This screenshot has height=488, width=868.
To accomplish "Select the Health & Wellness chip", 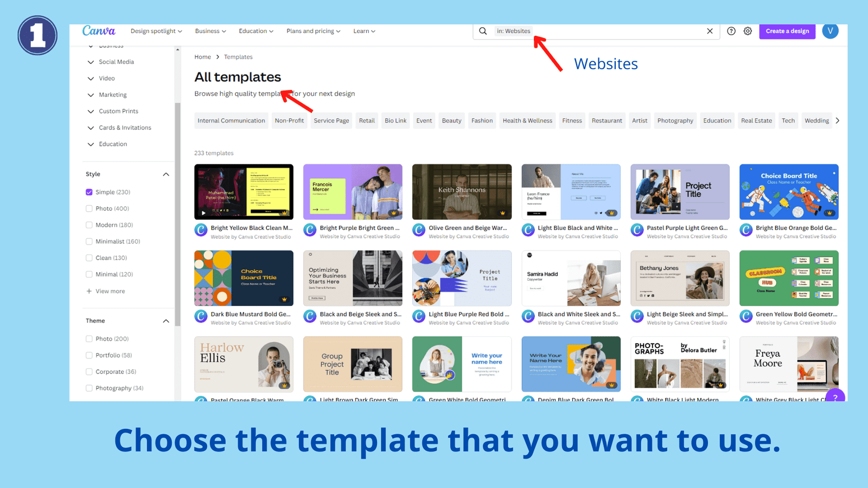I will [527, 120].
